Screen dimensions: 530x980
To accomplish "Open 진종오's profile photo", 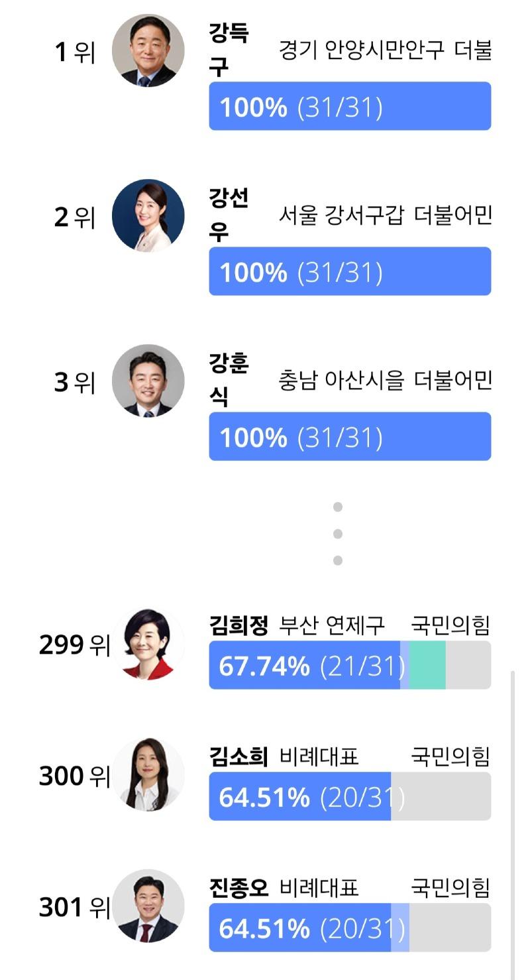I will click(148, 906).
